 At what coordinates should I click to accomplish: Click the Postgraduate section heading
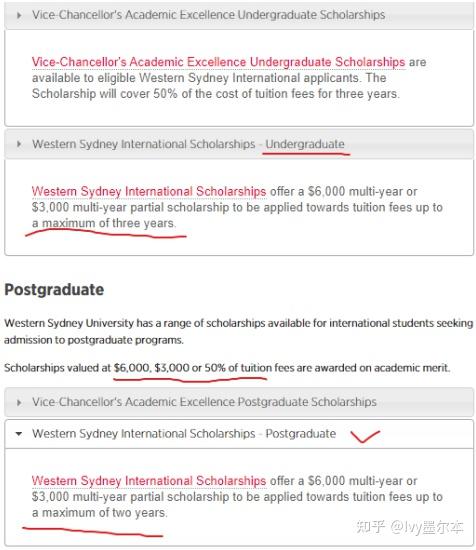pyautogui.click(x=54, y=290)
